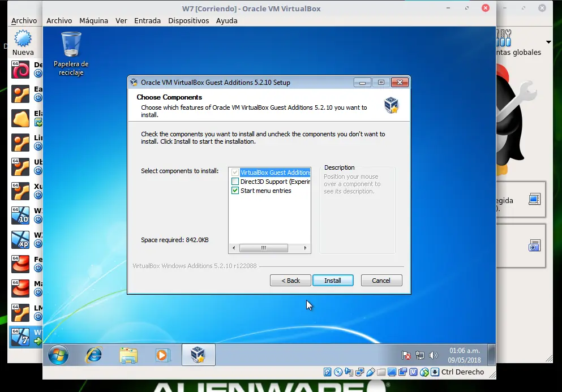Select the Windows XP VM icon
The width and height of the screenshot is (562, 392).
click(x=20, y=239)
